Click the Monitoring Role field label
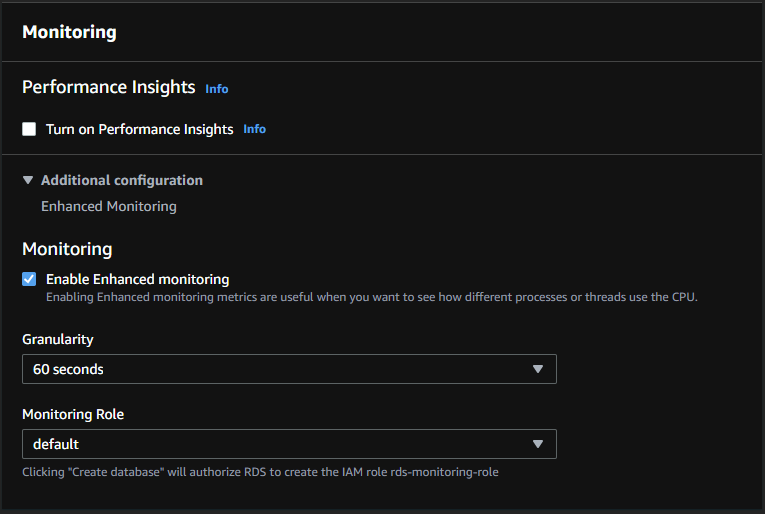The width and height of the screenshot is (765, 514). (73, 414)
